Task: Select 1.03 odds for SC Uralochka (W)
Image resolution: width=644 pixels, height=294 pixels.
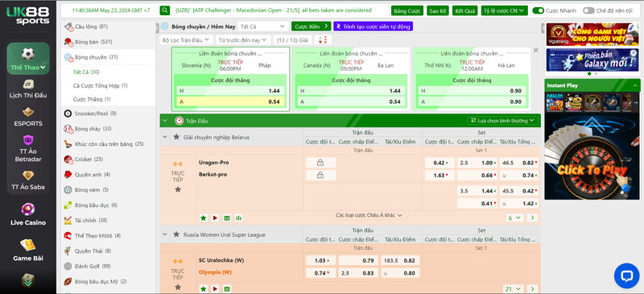Action: pyautogui.click(x=320, y=261)
